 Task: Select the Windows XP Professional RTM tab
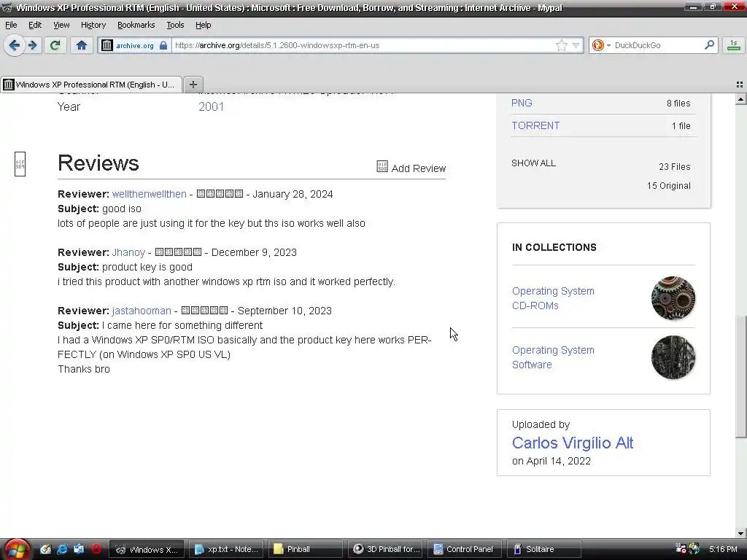(x=91, y=85)
